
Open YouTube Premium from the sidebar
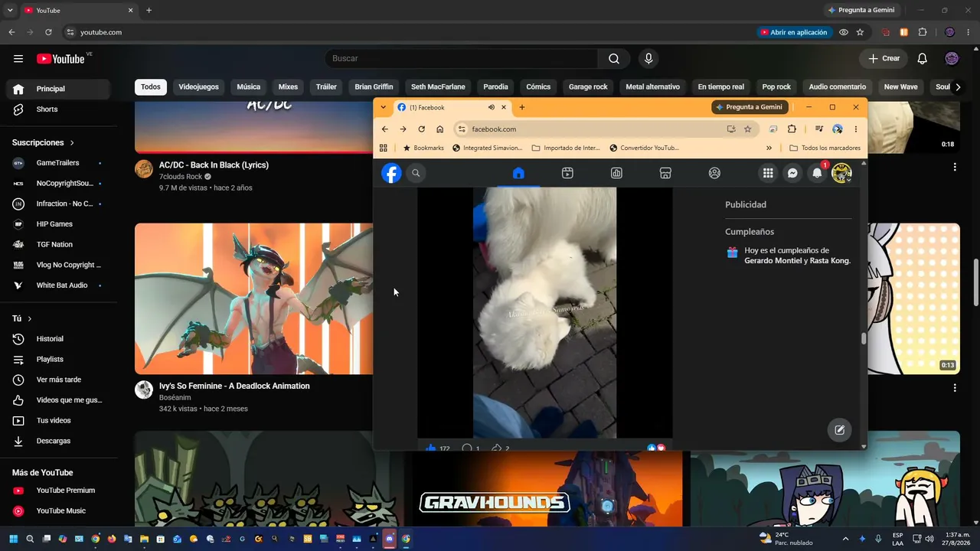(58, 491)
